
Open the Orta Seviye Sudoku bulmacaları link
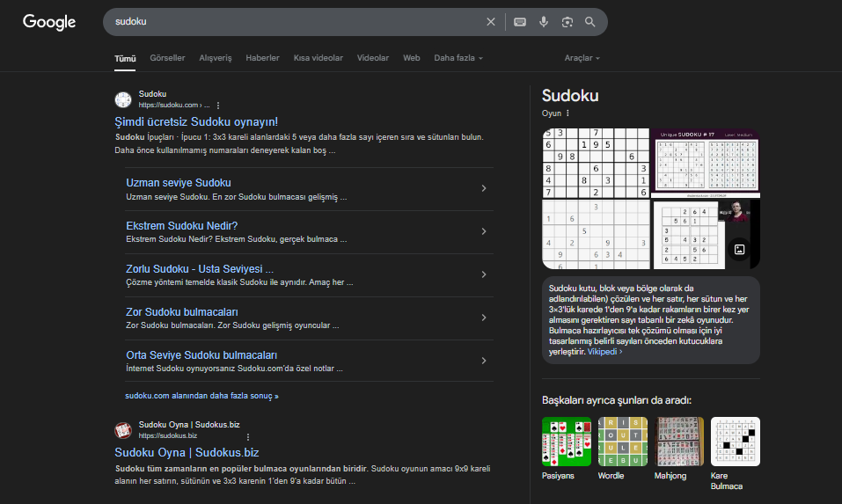[201, 355]
